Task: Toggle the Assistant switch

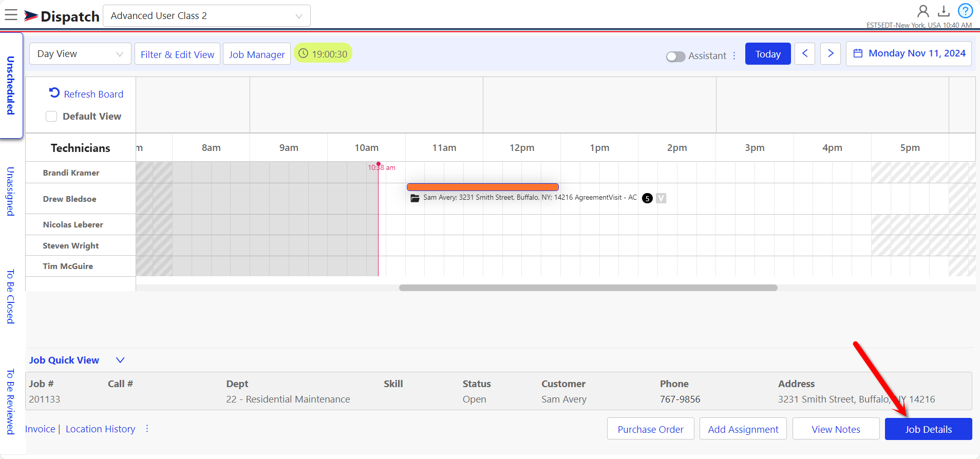Action: click(x=676, y=56)
